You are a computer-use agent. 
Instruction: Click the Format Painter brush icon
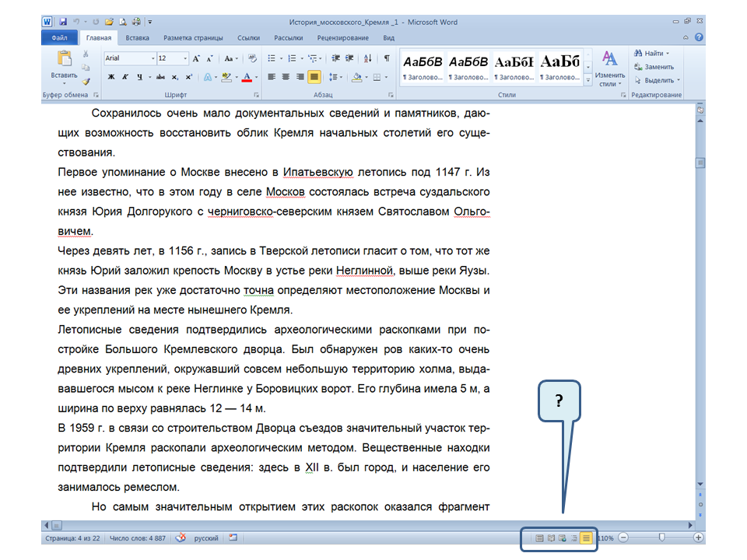(86, 81)
